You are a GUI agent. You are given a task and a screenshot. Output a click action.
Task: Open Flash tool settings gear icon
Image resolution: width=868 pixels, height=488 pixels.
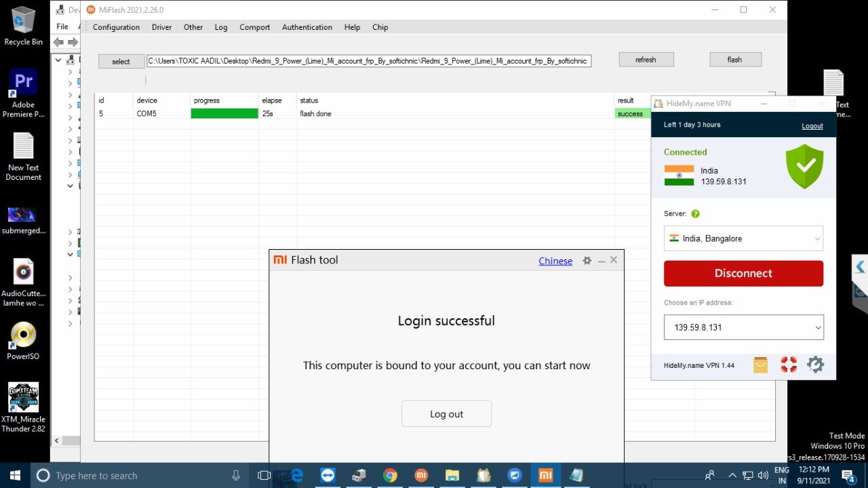(587, 261)
